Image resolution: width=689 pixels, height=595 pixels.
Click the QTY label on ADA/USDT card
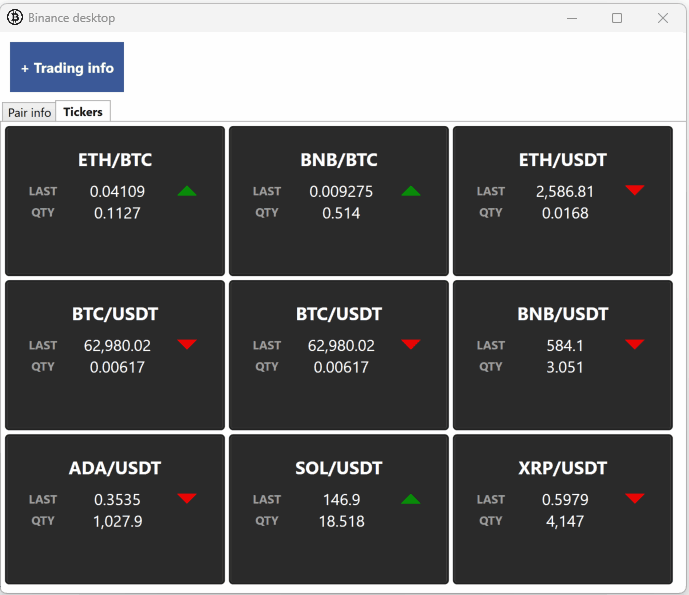[43, 521]
